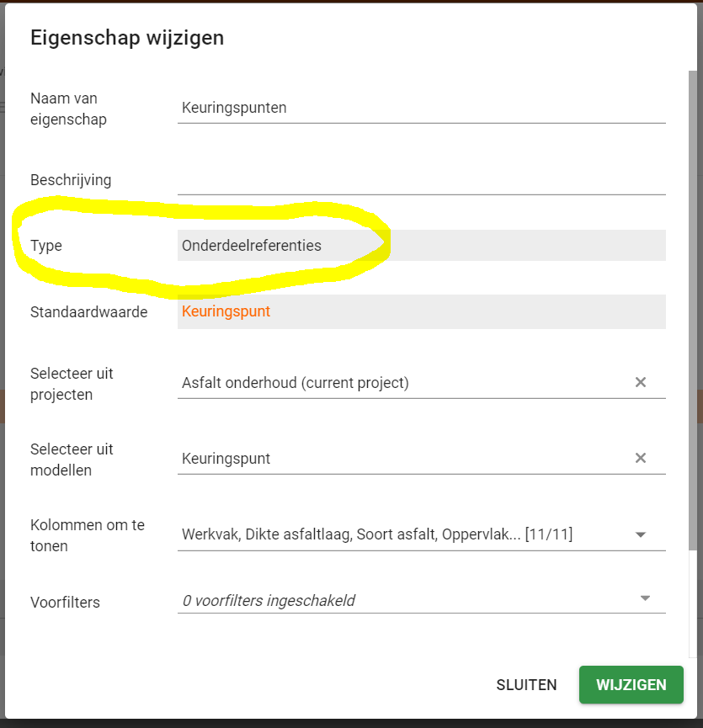This screenshot has height=728, width=703.
Task: Click the Standaardwaarde label
Action: (88, 312)
